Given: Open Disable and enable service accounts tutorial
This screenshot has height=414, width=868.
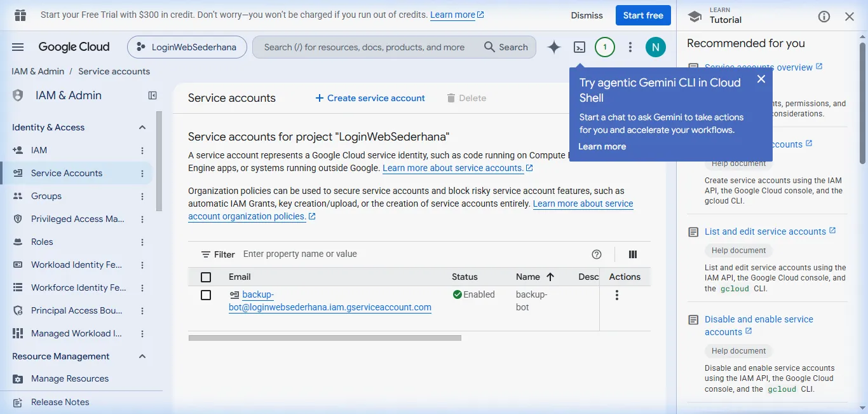Looking at the screenshot, I should pos(759,326).
